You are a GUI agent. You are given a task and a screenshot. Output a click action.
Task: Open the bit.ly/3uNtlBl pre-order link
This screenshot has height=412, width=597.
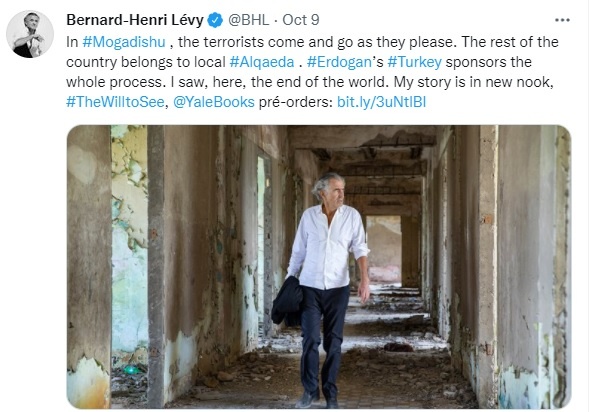pos(382,102)
